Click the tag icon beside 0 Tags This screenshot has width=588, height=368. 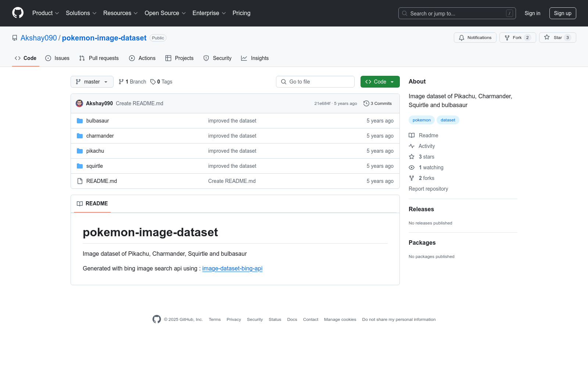[153, 82]
